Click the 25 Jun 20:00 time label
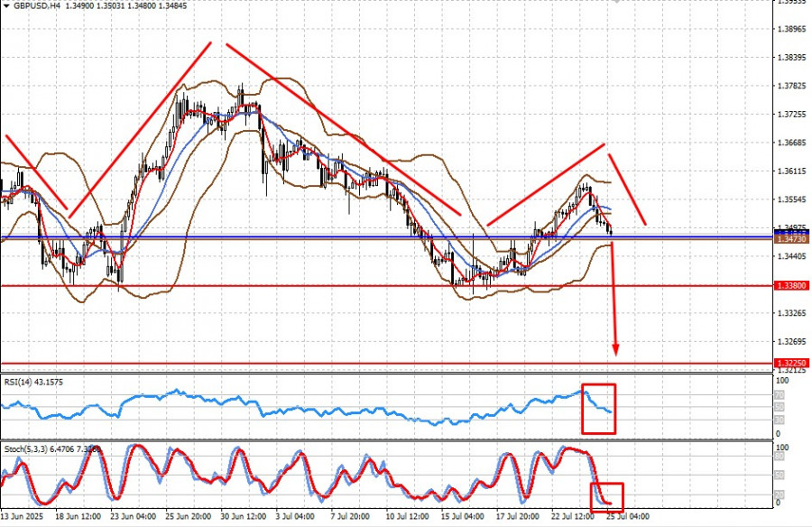The width and height of the screenshot is (812, 527). [188, 517]
